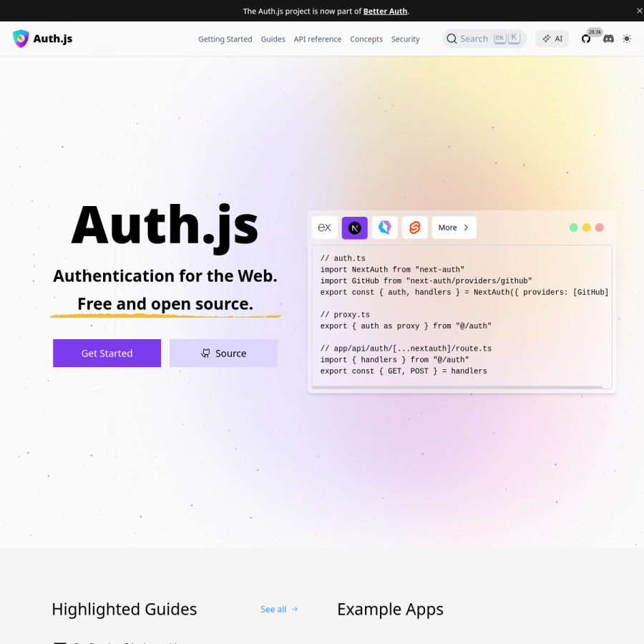Click the Source button
Screen dimensions: 644x644
click(x=223, y=353)
